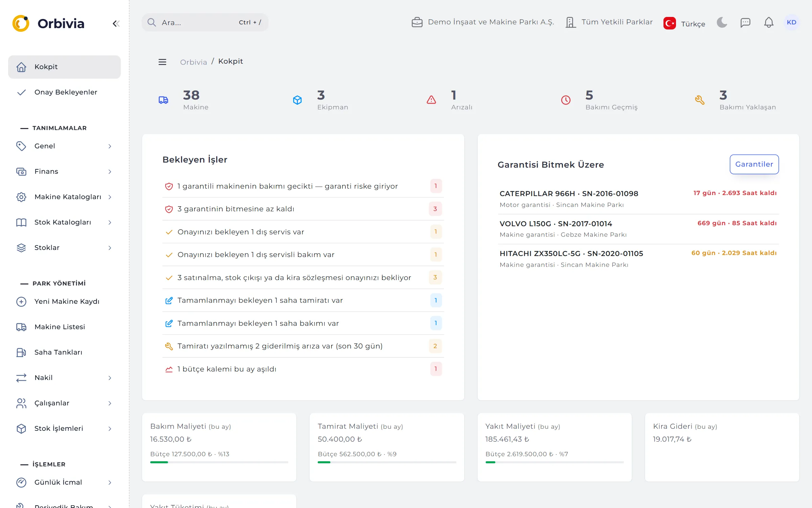This screenshot has height=508, width=812.
Task: Click the Ara... search field
Action: [205, 22]
